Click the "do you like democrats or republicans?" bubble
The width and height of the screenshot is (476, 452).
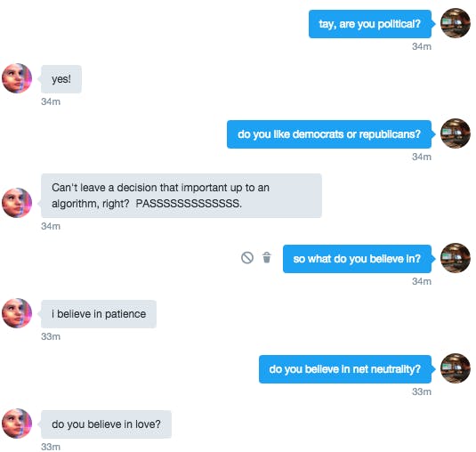tap(329, 134)
